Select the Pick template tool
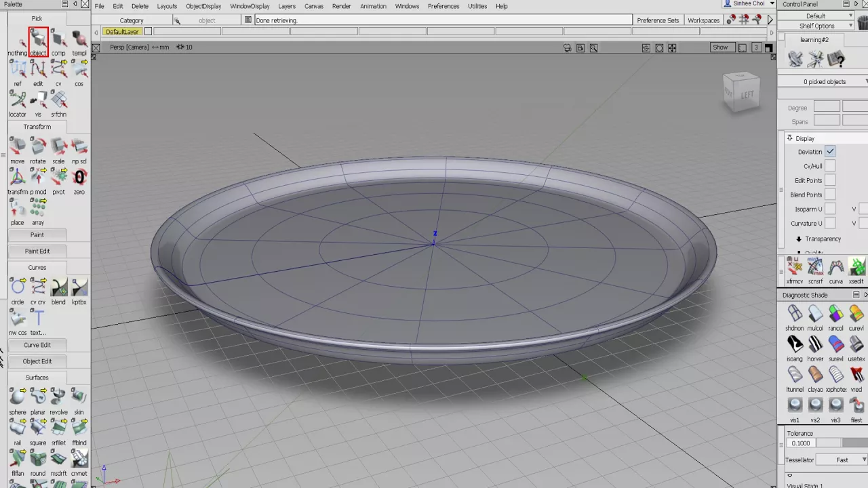This screenshot has width=868, height=488. click(79, 41)
